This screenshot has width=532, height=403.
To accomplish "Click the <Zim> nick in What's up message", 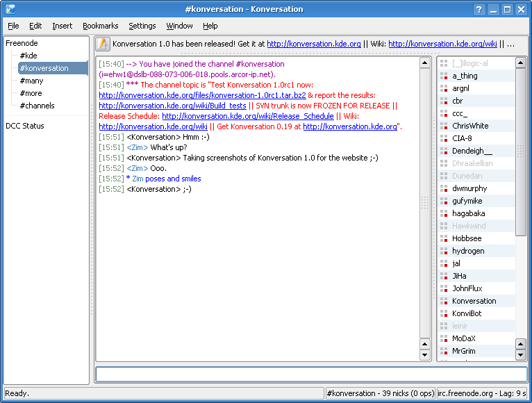I will point(137,147).
